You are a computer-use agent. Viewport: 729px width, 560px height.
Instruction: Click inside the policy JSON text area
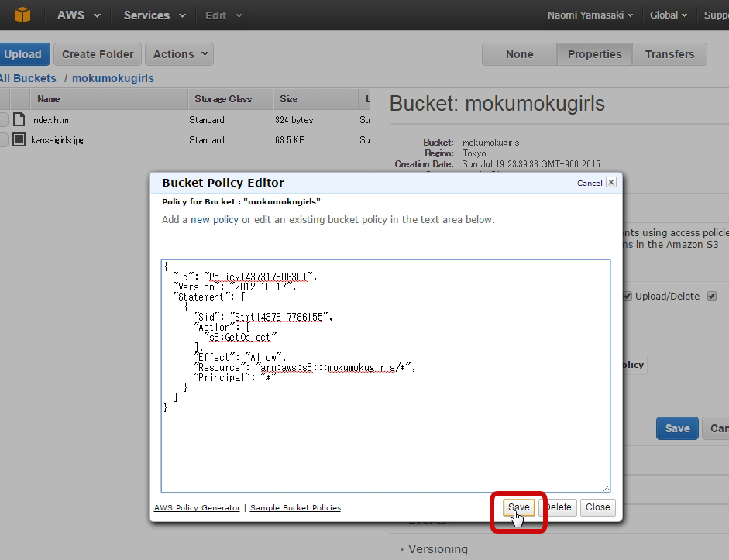click(x=386, y=376)
